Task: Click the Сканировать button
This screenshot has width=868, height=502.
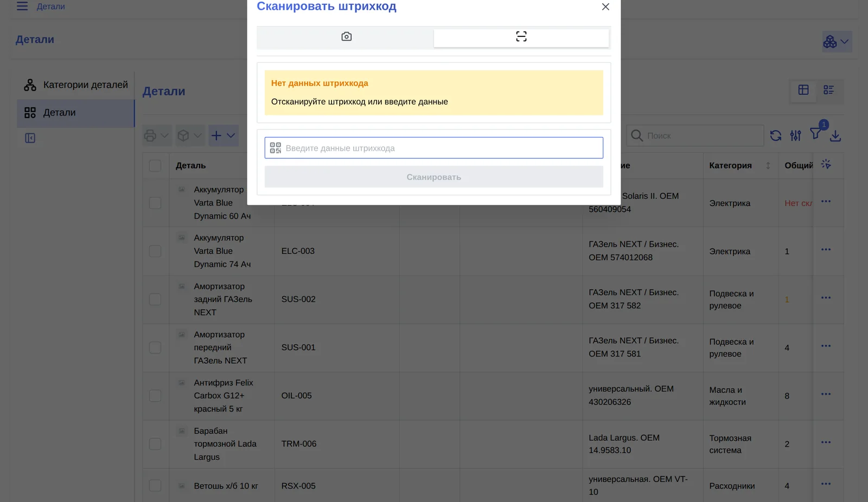Action: point(433,177)
